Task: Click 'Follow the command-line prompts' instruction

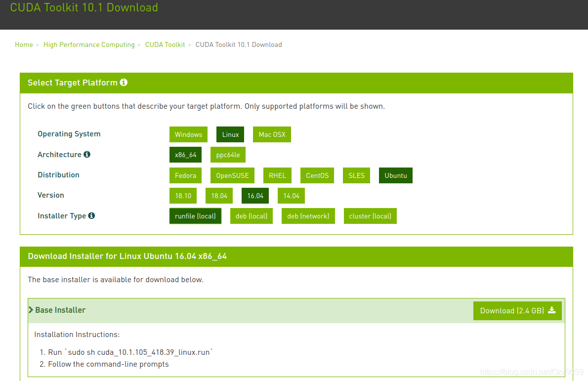Action: pos(108,364)
